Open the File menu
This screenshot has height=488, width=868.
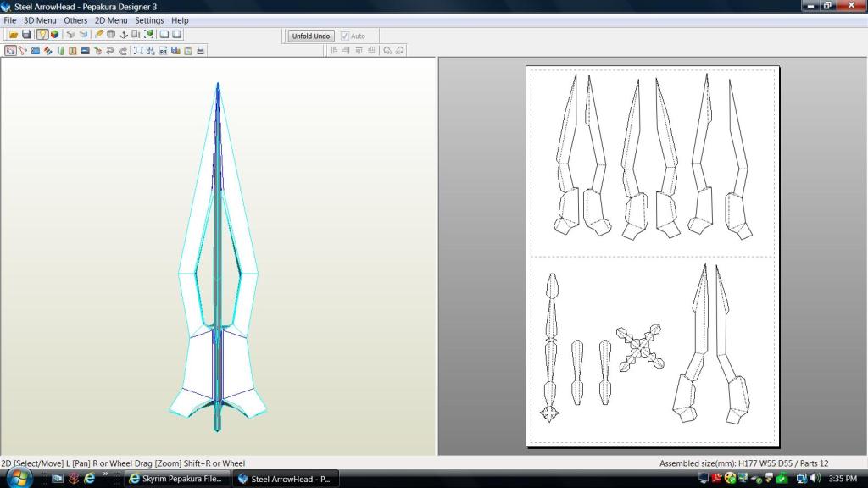point(10,20)
